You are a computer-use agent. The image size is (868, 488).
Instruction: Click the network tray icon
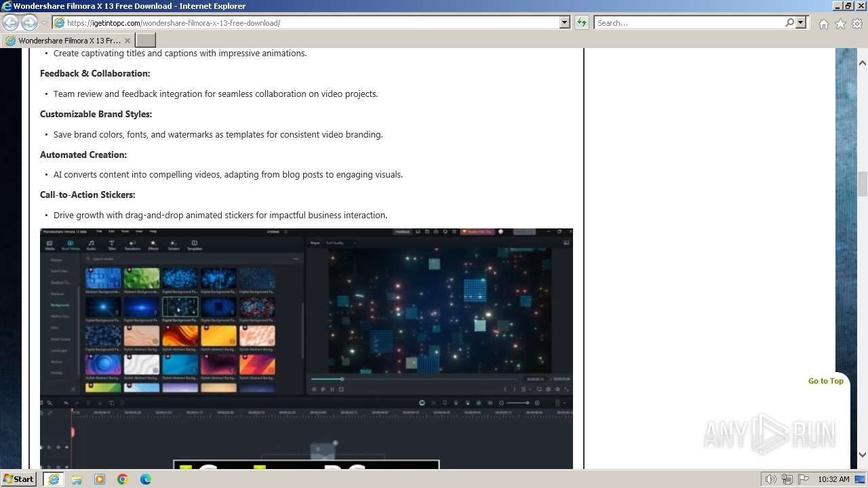787,479
